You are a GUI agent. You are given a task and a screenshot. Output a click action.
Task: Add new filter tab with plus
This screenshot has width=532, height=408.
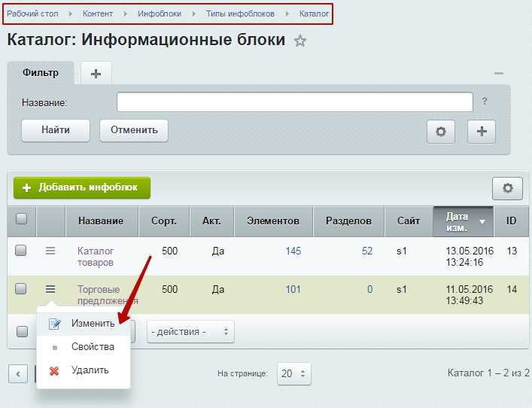coord(96,74)
